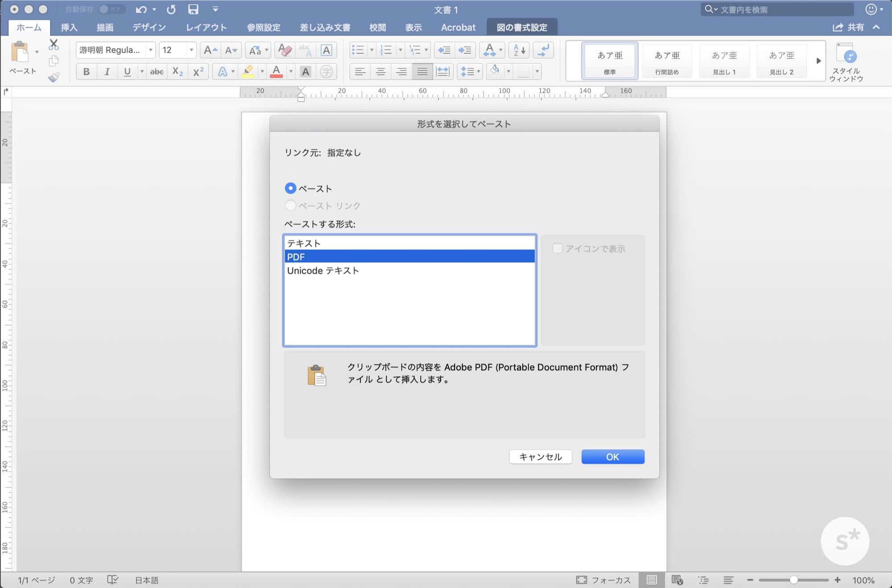Switch to Web Layout view
This screenshot has width=892, height=588.
point(677,580)
